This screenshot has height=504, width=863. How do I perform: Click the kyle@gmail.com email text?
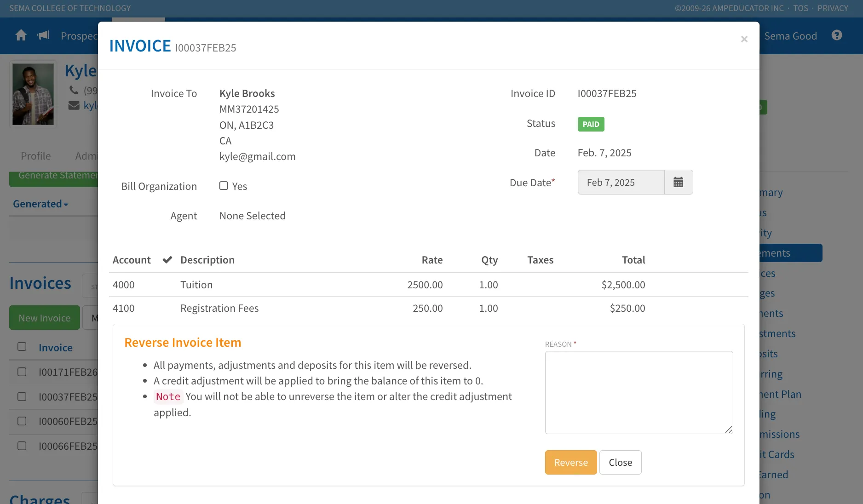tap(257, 156)
